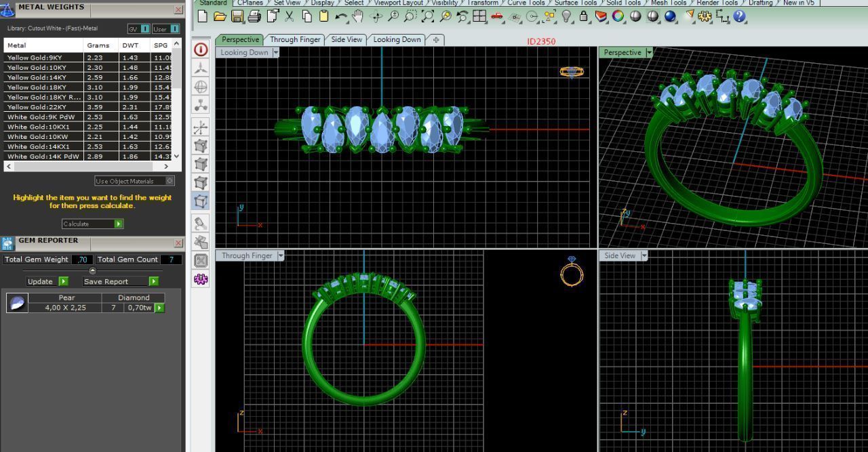Open the Curve Tools toolbar tab
The width and height of the screenshot is (868, 452).
coord(526,3)
